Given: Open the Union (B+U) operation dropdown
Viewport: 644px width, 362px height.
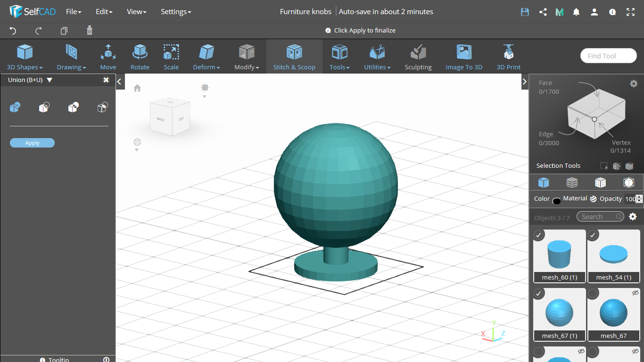Looking at the screenshot, I should pos(50,80).
